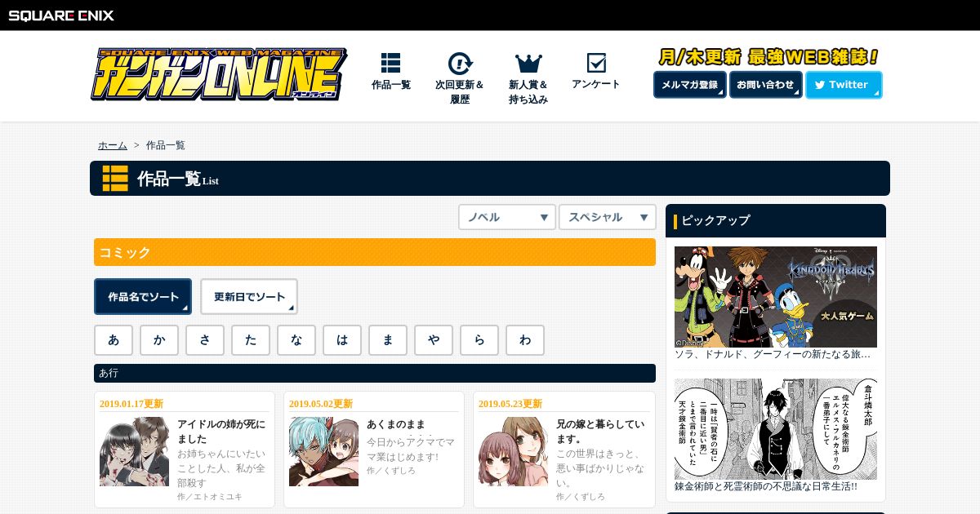Expand the ノベル dropdown
This screenshot has height=514, width=980.
click(507, 217)
